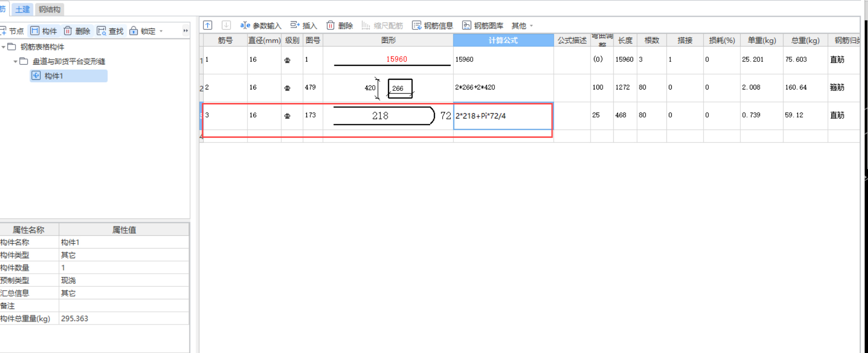Click the 盘道与卸货平台变形缝 folder icon
Image resolution: width=868 pixels, height=353 pixels.
[24, 61]
